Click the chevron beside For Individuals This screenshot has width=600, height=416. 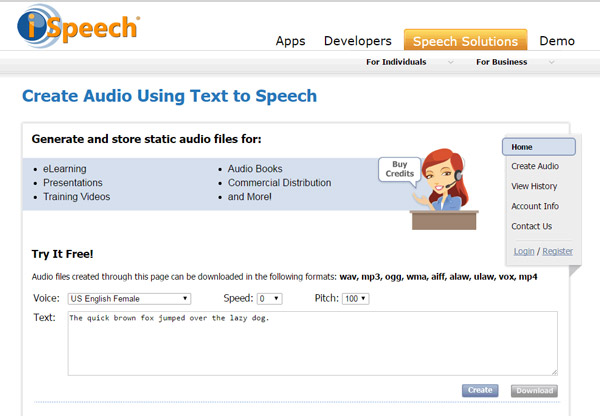451,62
